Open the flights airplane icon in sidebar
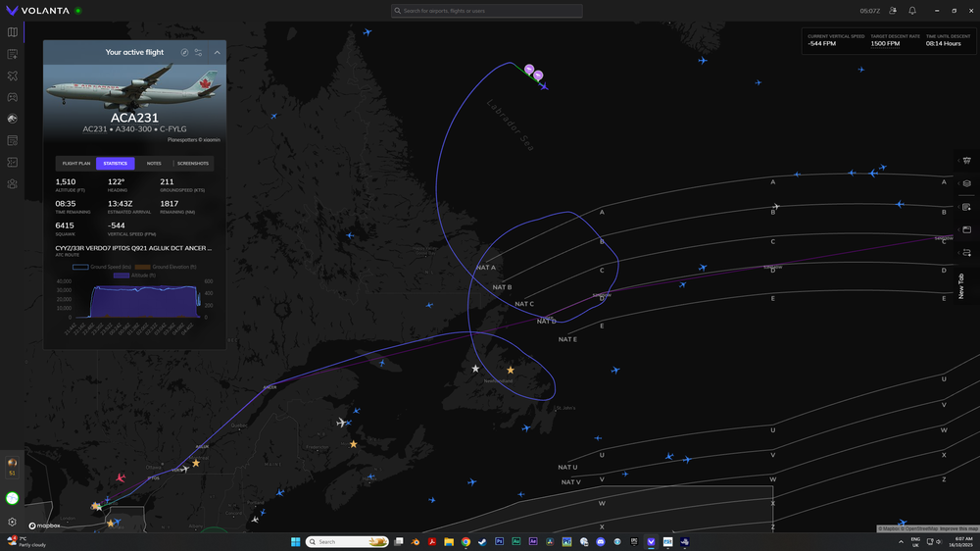Screen dimensions: 980x551 (12, 75)
